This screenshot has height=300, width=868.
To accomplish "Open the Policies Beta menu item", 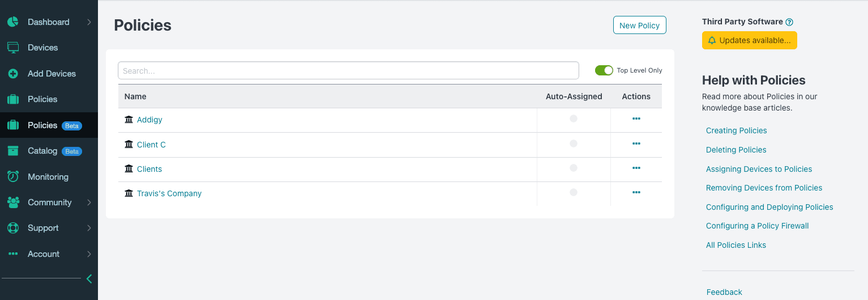I will (x=43, y=125).
